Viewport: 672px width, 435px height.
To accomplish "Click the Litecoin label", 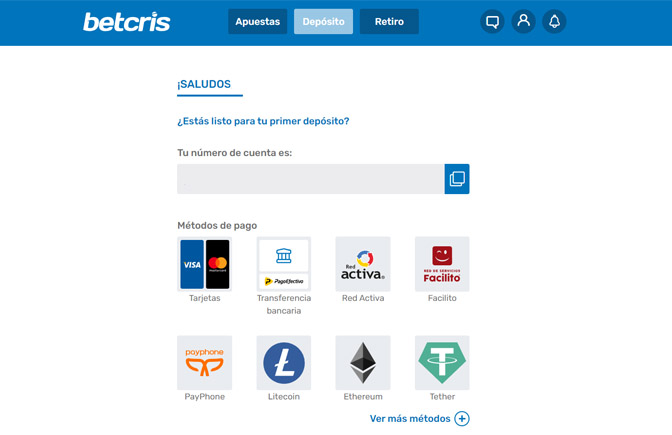I will click(x=284, y=397).
